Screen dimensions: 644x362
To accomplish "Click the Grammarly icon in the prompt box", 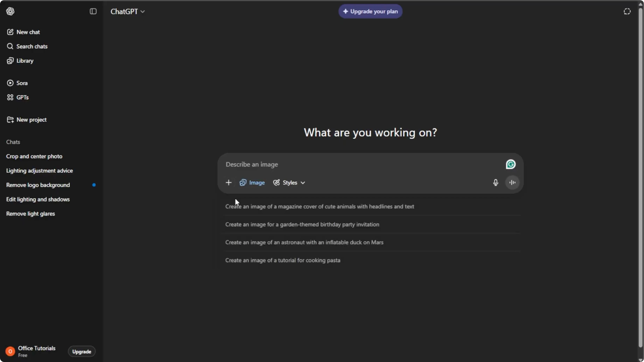I will click(x=511, y=164).
